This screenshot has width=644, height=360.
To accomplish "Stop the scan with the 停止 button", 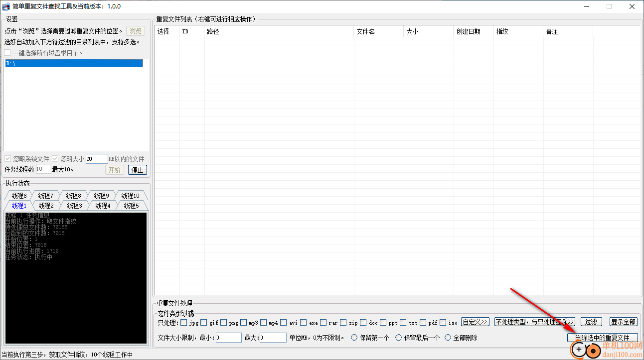I will click(x=137, y=170).
